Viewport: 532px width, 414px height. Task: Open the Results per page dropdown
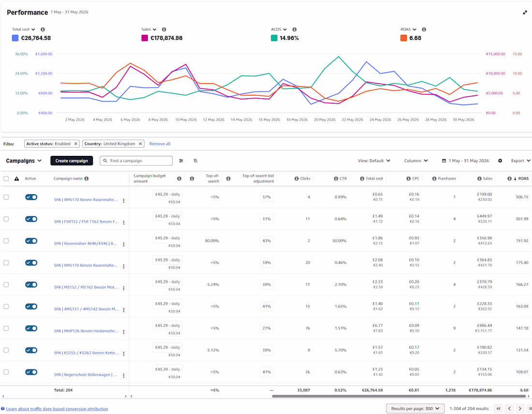pyautogui.click(x=415, y=409)
